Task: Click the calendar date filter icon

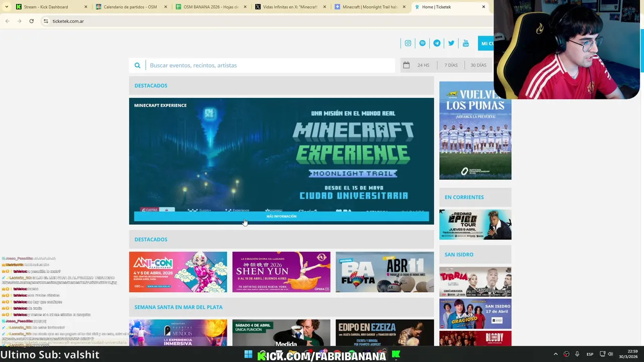Action: point(407,65)
